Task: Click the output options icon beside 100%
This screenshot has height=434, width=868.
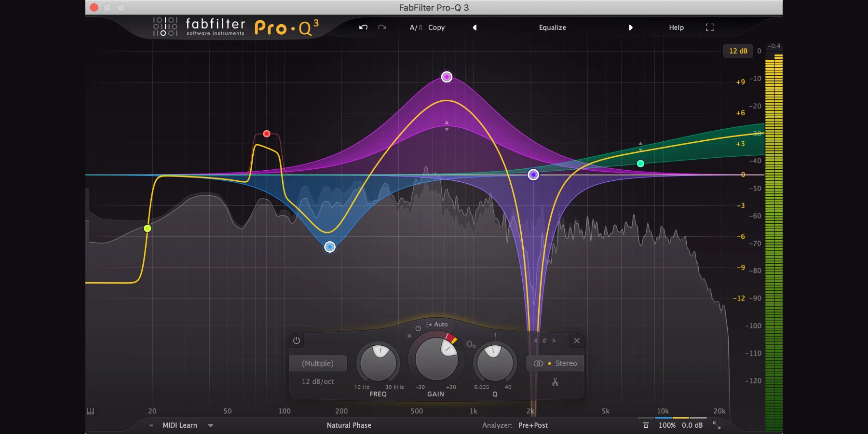Action: (646, 425)
